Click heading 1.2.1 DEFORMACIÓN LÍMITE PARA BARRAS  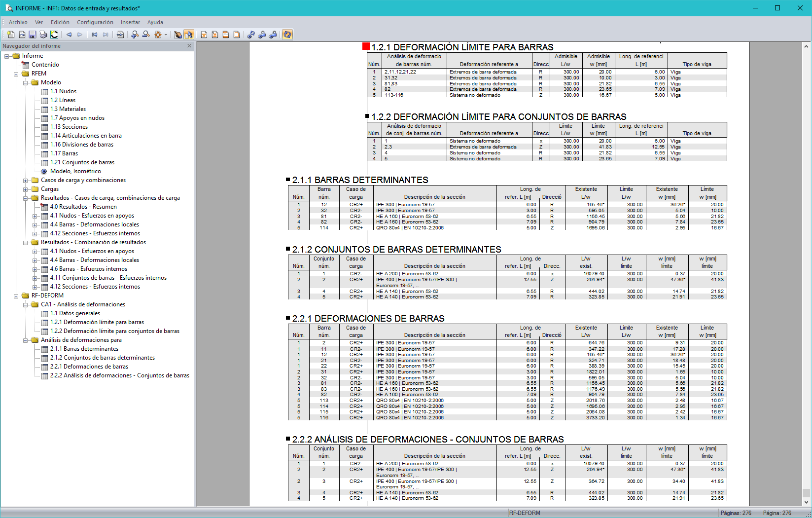462,47
